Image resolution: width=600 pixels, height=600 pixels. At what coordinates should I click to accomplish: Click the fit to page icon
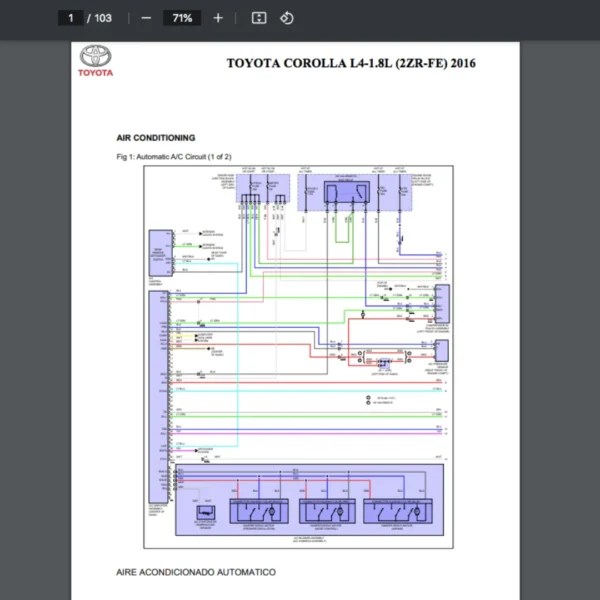(x=258, y=18)
